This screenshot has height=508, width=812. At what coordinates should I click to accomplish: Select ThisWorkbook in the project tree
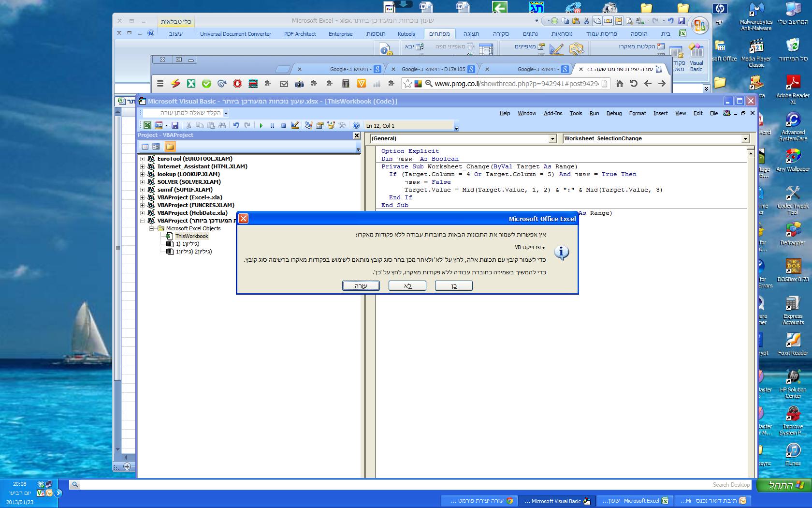[191, 236]
